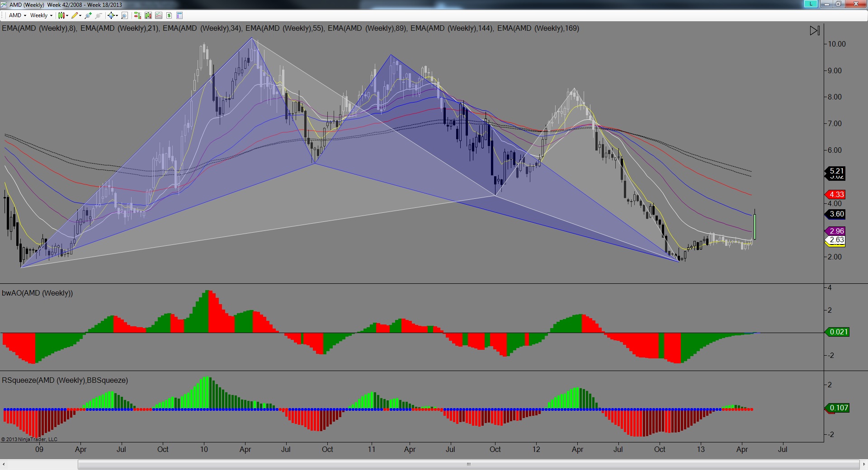The height and width of the screenshot is (470, 868).
Task: Close the AMD chart window
Action: 856,4
